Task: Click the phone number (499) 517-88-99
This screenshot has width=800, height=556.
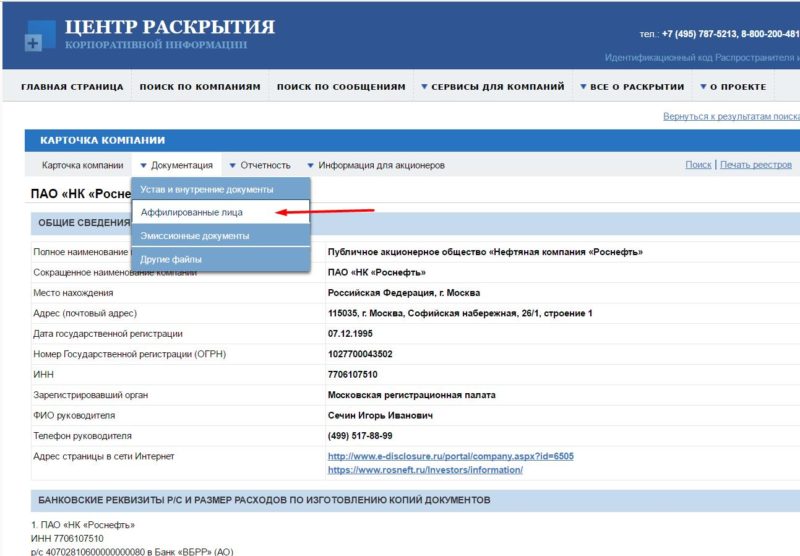Action: pos(360,436)
